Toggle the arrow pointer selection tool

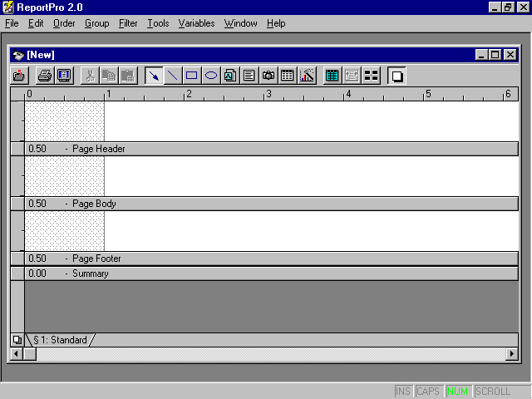point(154,76)
